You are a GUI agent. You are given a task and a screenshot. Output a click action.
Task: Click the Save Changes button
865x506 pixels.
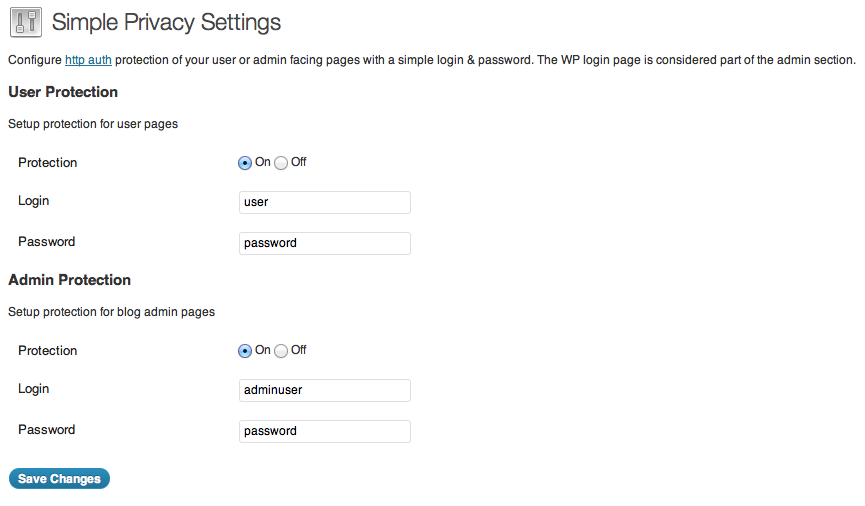59,478
